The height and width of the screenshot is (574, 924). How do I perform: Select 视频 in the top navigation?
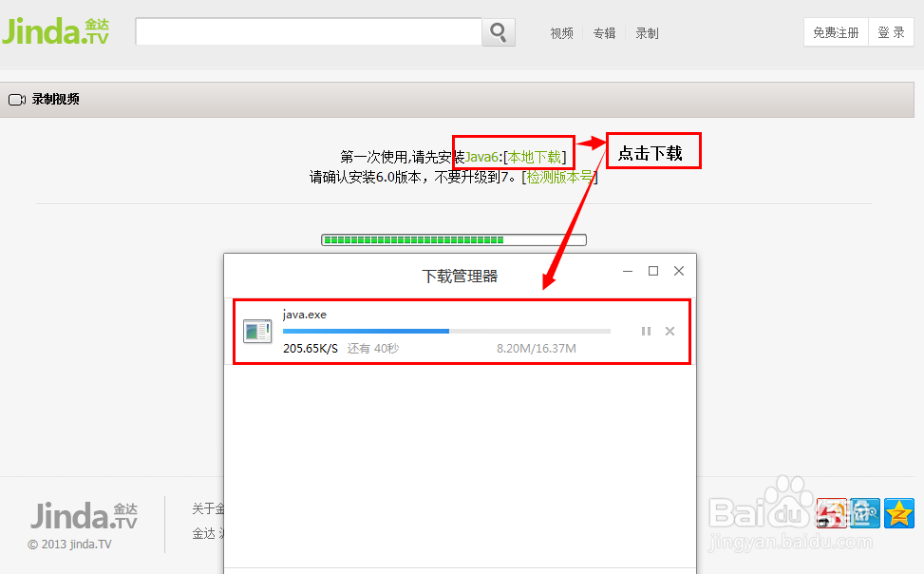(561, 32)
